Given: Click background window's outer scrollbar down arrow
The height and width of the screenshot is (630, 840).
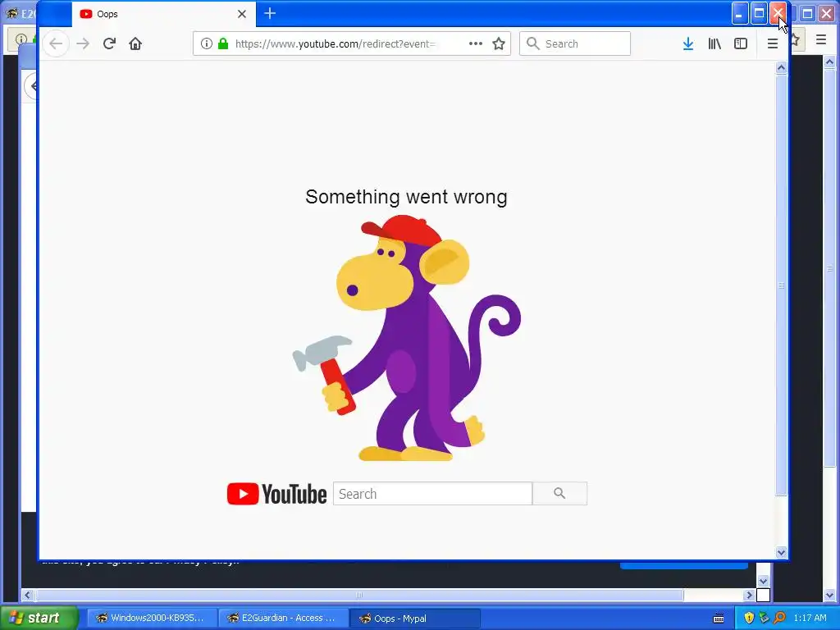Looking at the screenshot, I should [x=830, y=596].
